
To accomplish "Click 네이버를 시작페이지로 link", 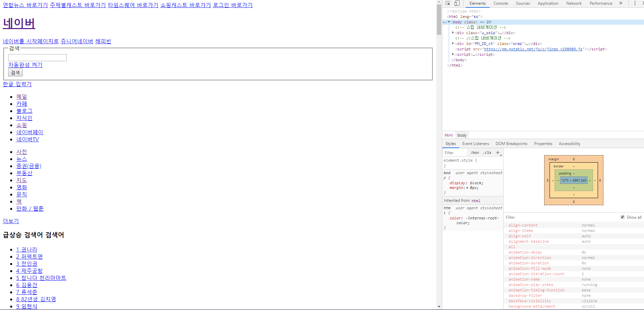I will click(31, 41).
